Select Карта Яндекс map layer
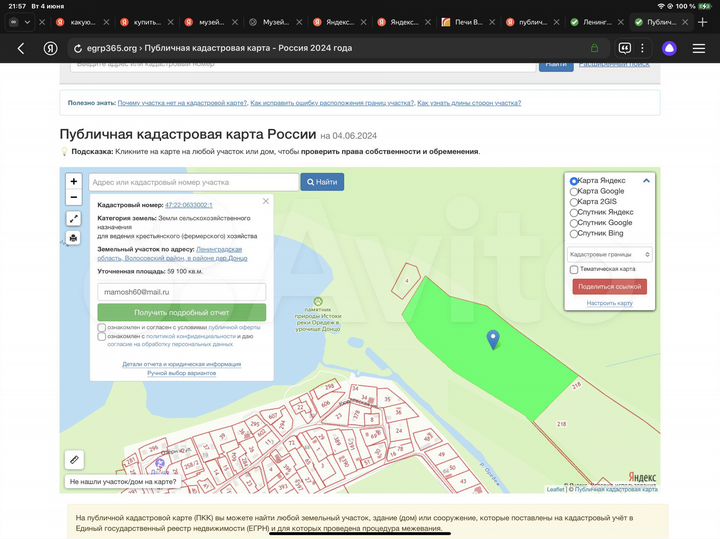 point(574,181)
